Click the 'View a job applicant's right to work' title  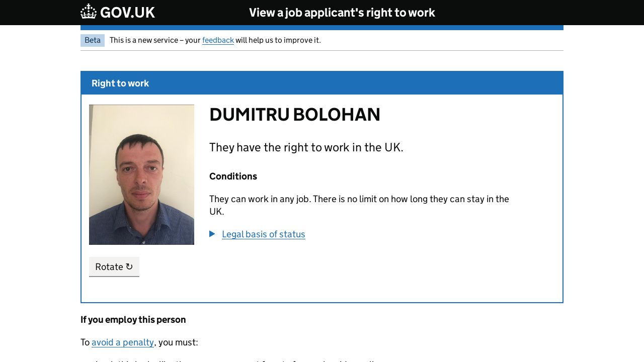click(342, 13)
